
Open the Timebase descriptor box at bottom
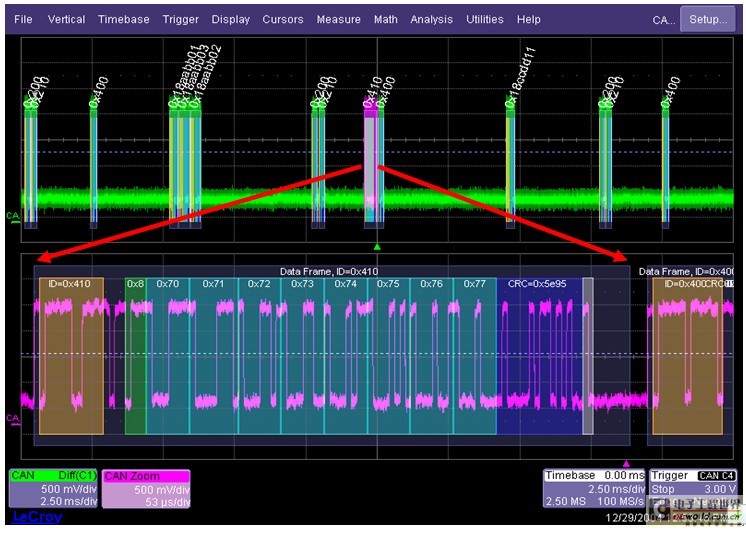[594, 487]
